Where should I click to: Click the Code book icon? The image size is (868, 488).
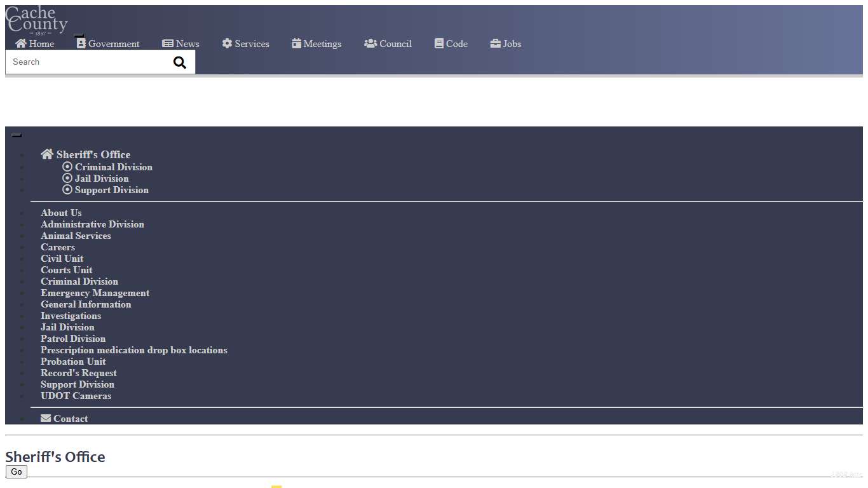coord(439,43)
